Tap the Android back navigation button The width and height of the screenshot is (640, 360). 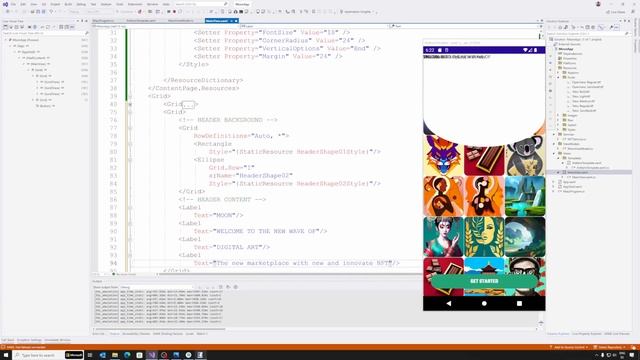pyautogui.click(x=449, y=304)
